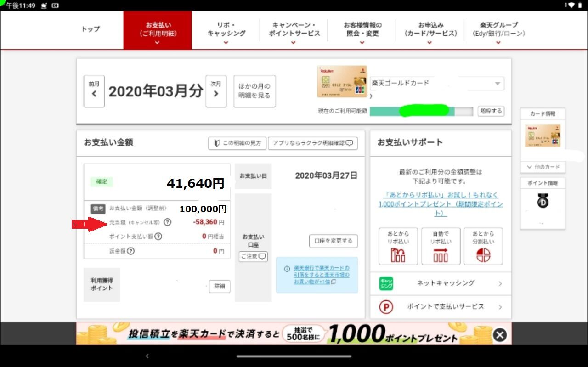Click sidebar card thumbnail under カード情報
The image size is (588, 367).
tap(543, 135)
